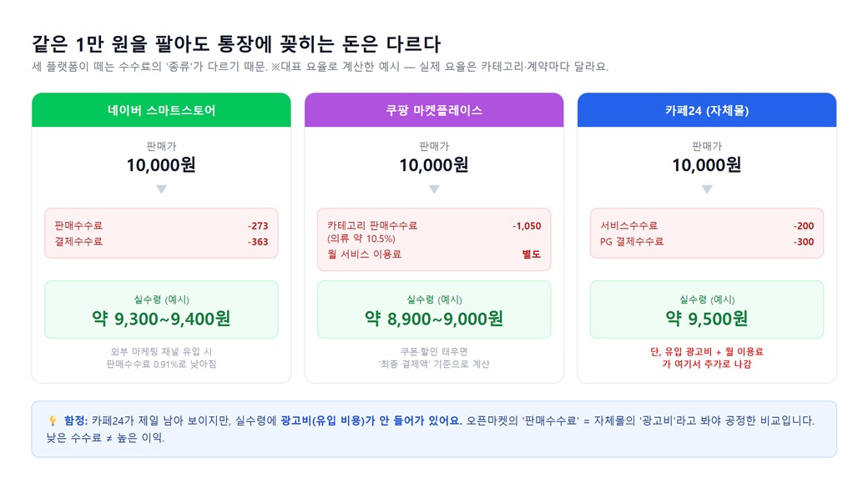Click the 결제수수료 -363 row

161,242
